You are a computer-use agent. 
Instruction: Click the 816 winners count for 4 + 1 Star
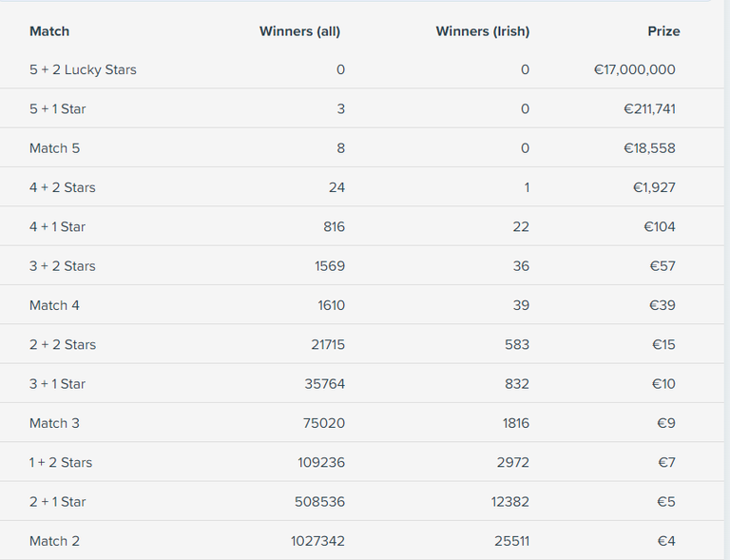(x=335, y=226)
